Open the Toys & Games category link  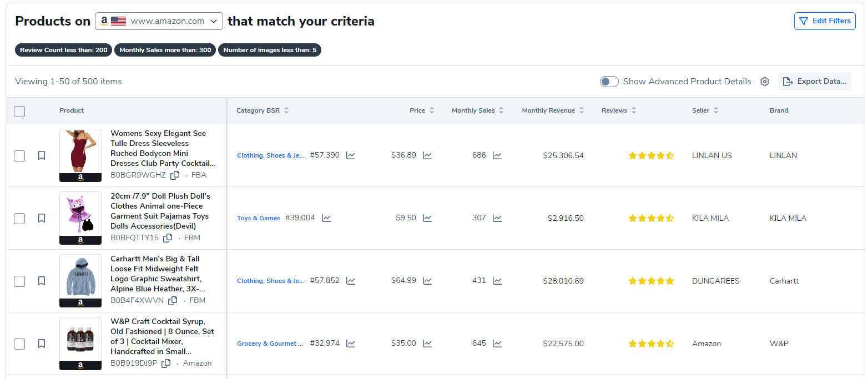[x=259, y=218]
